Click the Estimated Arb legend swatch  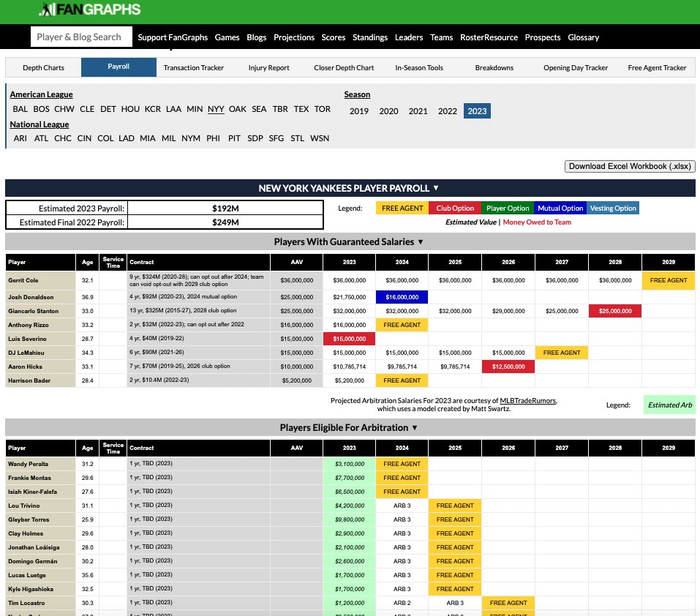click(x=669, y=405)
